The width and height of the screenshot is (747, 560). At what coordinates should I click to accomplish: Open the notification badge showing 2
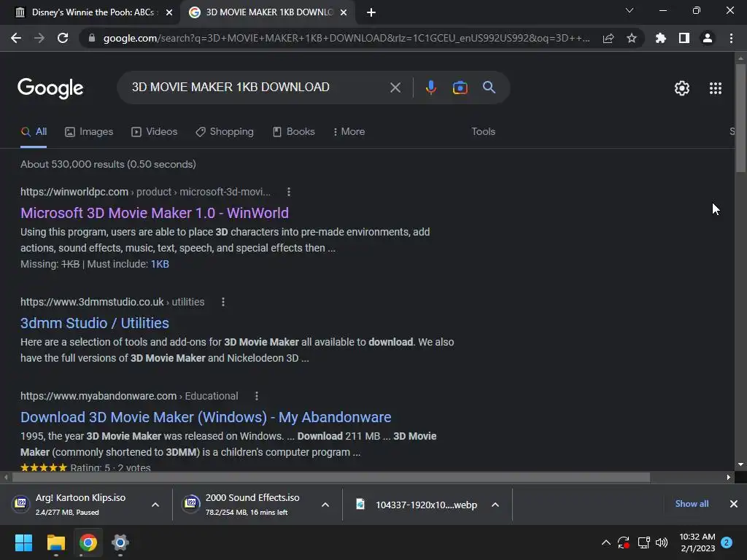tap(727, 542)
